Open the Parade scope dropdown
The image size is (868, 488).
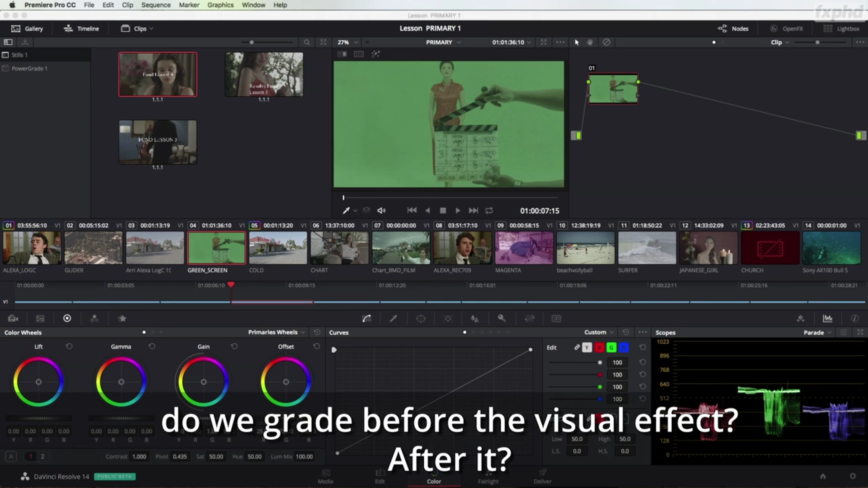816,332
